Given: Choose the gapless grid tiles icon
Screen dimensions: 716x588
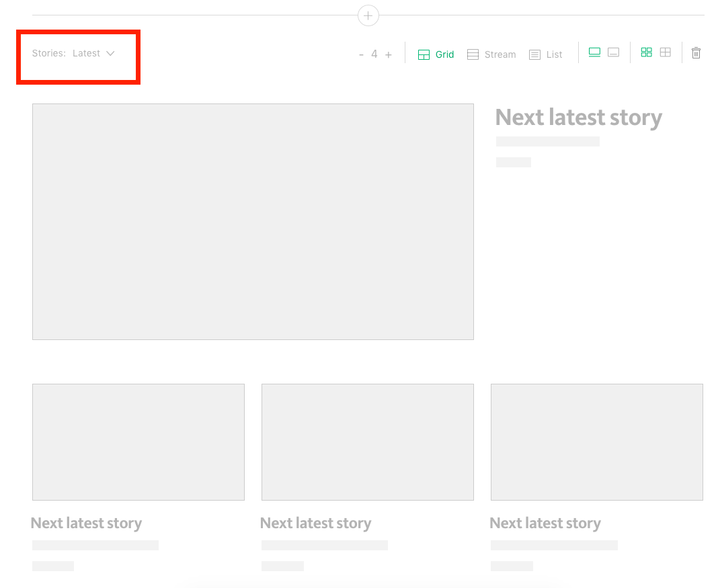Looking at the screenshot, I should coord(666,52).
